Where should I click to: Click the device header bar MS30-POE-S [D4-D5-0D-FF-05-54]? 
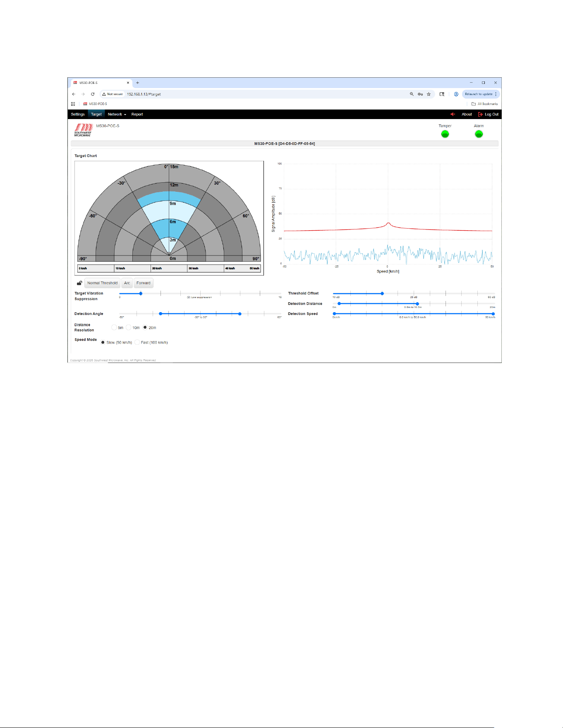click(285, 144)
